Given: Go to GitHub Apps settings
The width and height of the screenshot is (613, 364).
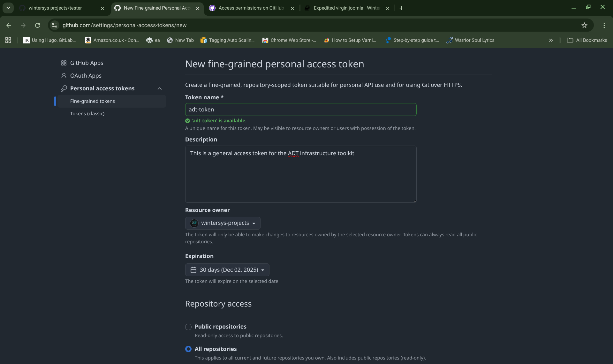Looking at the screenshot, I should point(87,63).
